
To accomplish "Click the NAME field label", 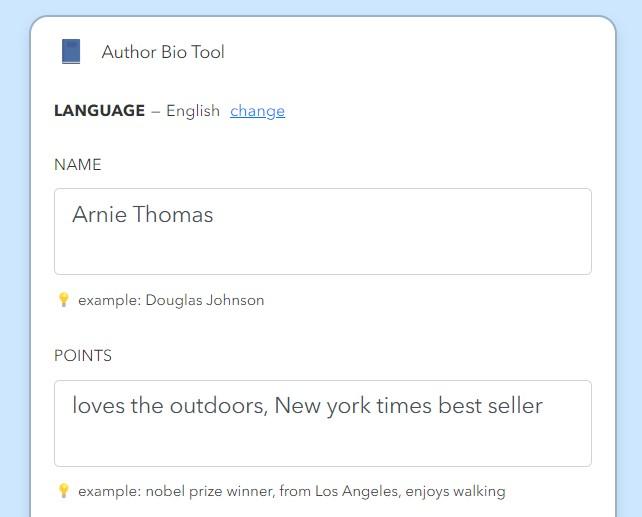I will coord(78,165).
